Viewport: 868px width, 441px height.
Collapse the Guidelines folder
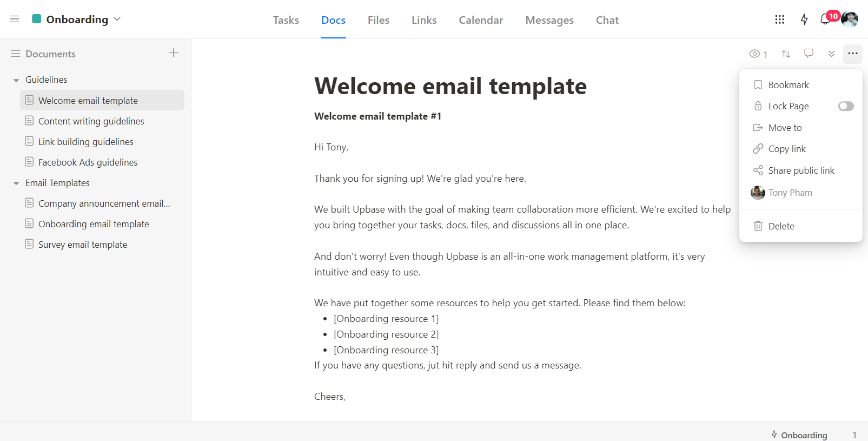tap(16, 80)
